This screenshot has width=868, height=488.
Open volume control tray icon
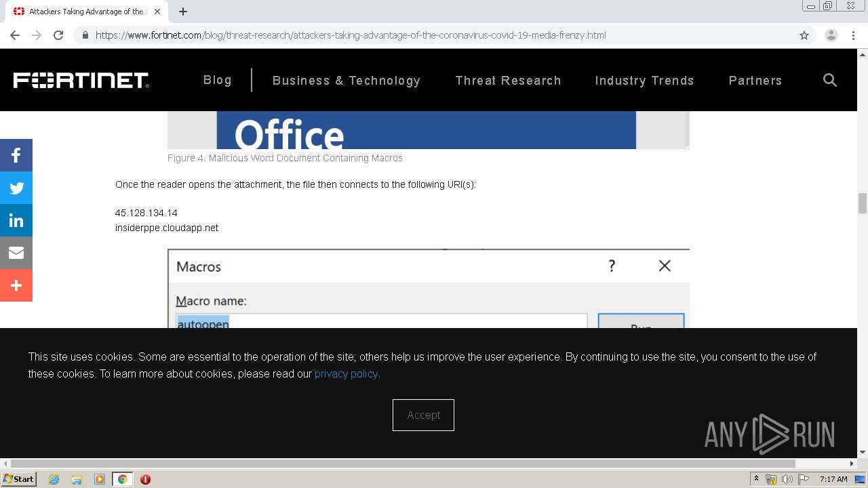[787, 479]
